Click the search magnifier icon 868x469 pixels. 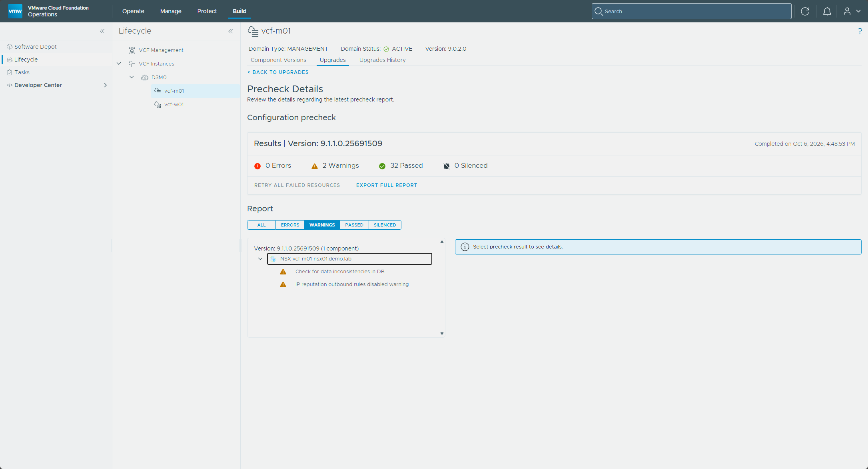coord(599,11)
